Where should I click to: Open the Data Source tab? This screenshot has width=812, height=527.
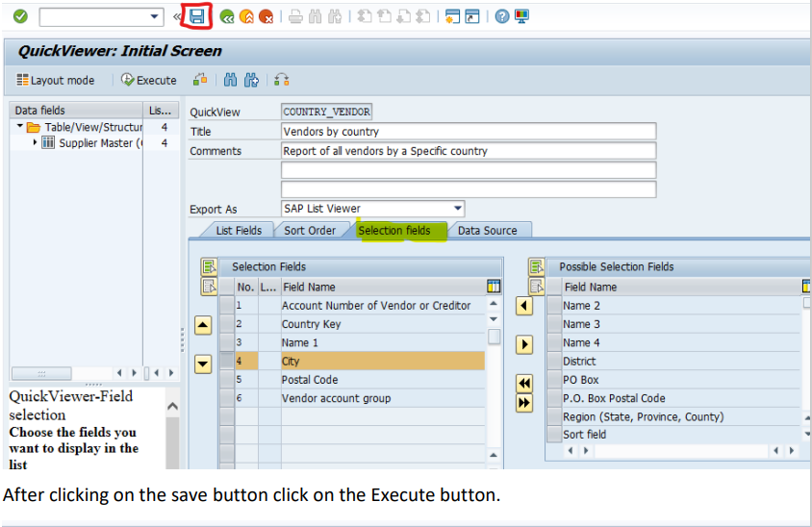(x=488, y=231)
